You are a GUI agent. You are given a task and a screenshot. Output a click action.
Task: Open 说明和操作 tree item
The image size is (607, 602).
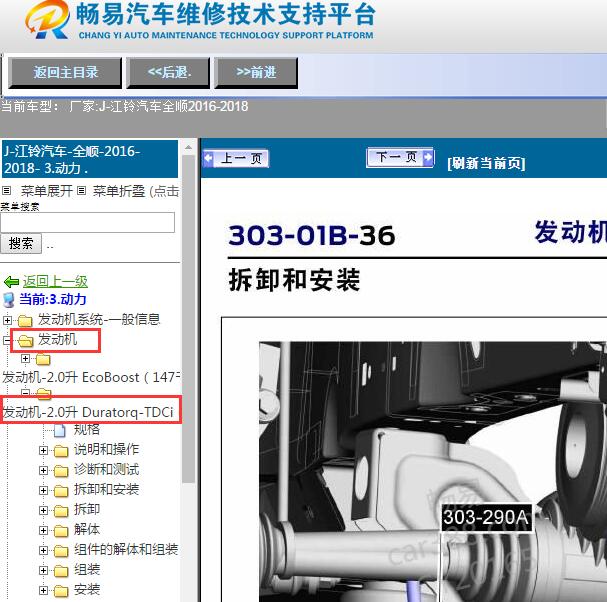(106, 449)
